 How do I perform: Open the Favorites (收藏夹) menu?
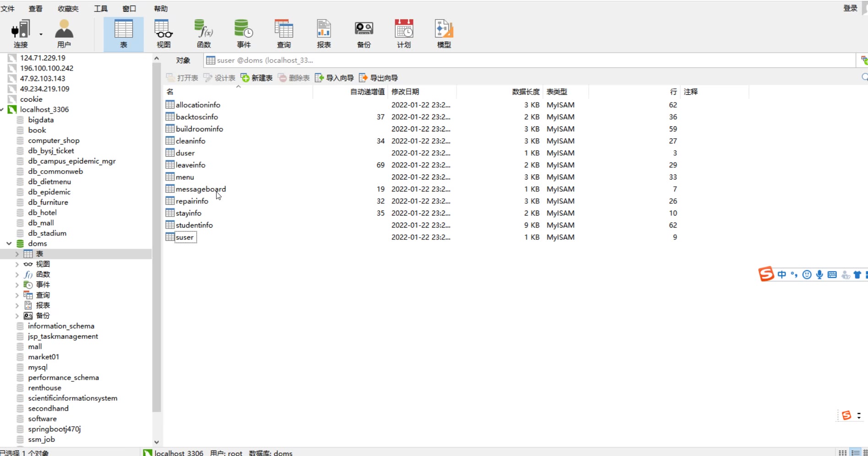coord(68,9)
